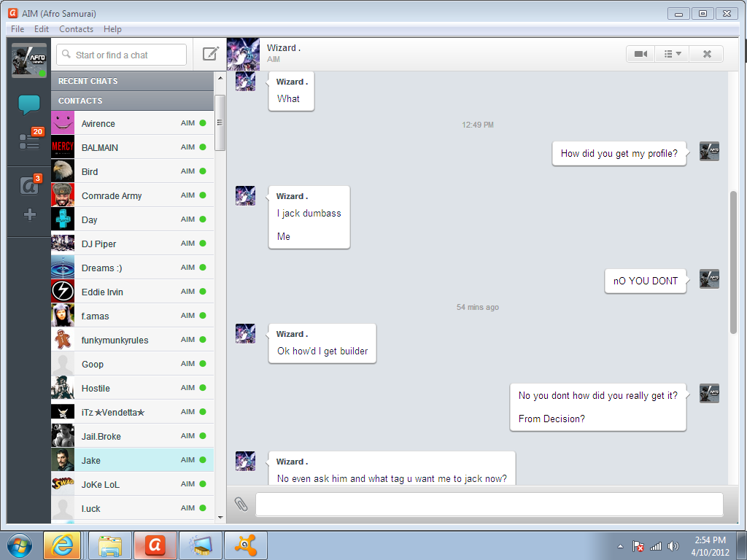Viewport: 747px width, 560px height.
Task: Open the Contacts menu
Action: pyautogui.click(x=76, y=29)
